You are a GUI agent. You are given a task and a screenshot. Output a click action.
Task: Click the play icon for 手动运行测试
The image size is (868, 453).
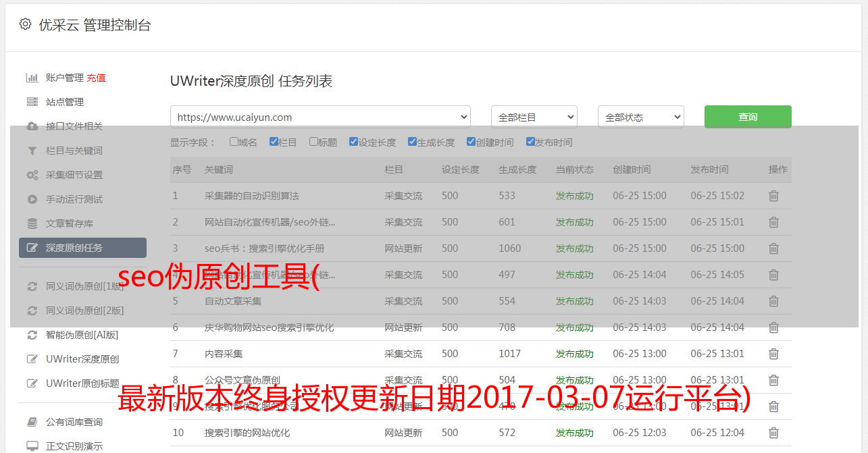click(x=32, y=199)
